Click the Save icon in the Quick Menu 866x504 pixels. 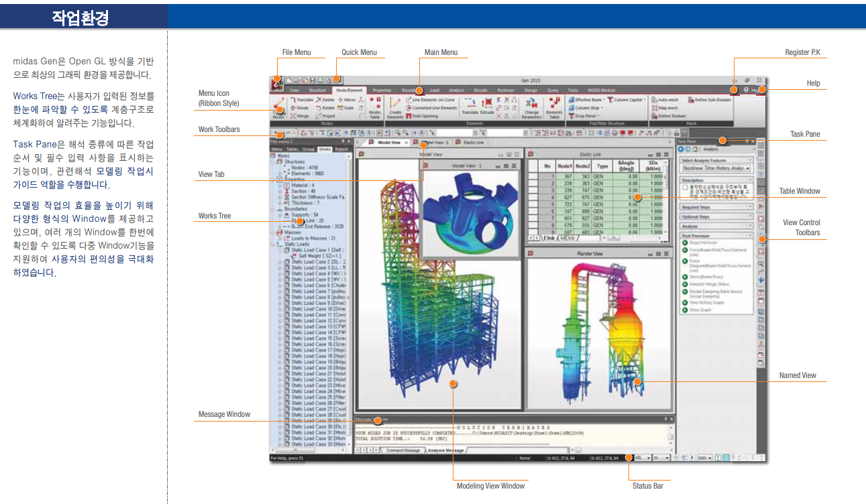point(313,80)
